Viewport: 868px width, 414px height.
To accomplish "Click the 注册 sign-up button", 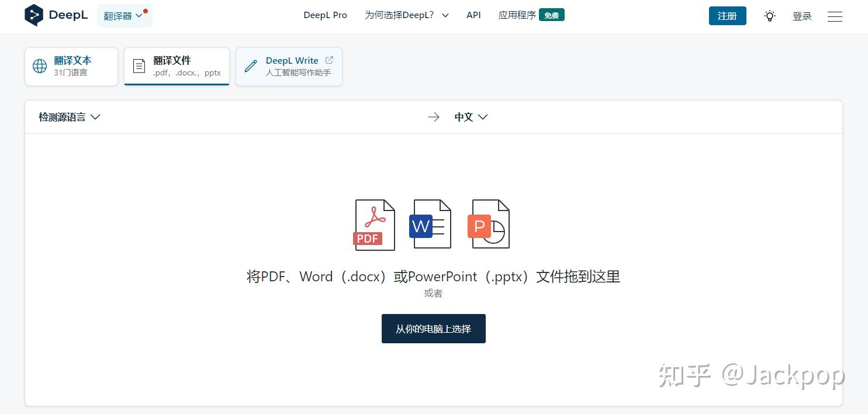I will pyautogui.click(x=727, y=16).
